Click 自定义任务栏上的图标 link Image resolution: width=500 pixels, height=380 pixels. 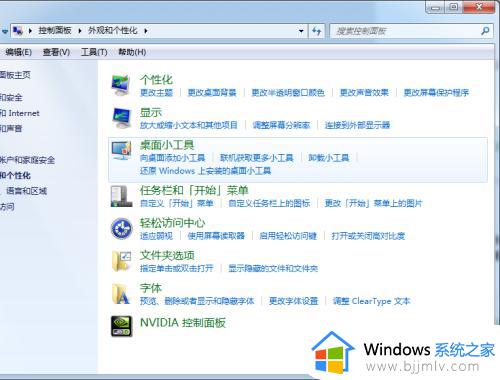pyautogui.click(x=269, y=203)
